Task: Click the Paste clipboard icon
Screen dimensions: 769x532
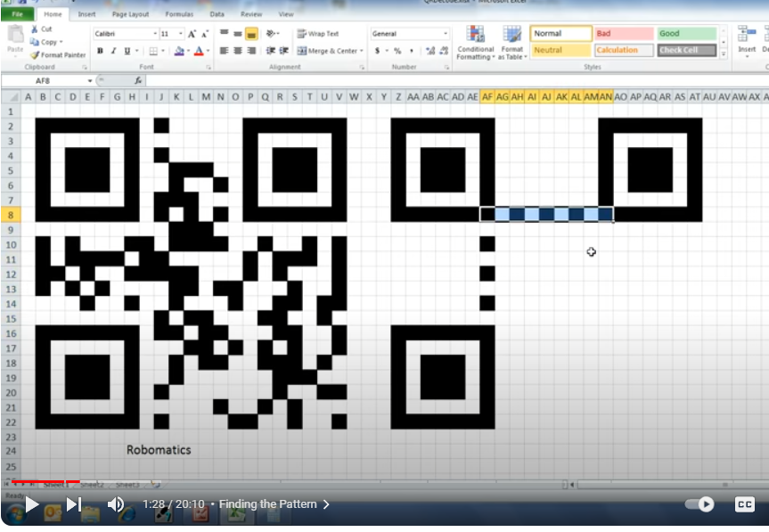Action: (15, 35)
